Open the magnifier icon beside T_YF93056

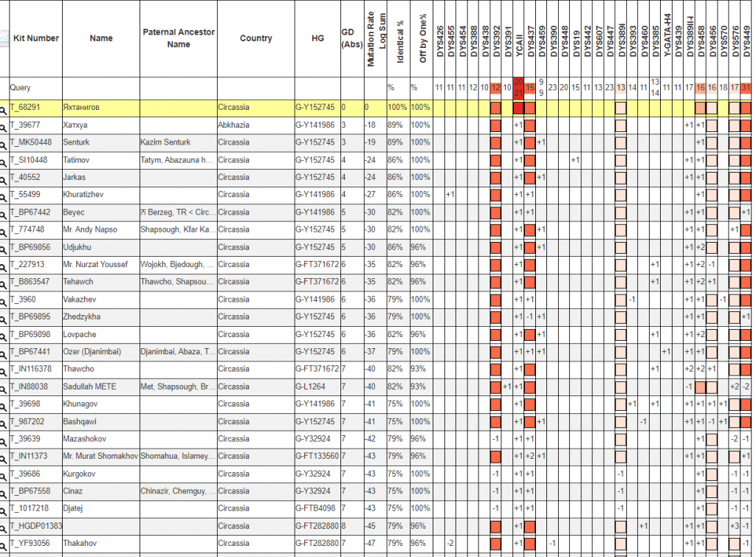[4, 544]
